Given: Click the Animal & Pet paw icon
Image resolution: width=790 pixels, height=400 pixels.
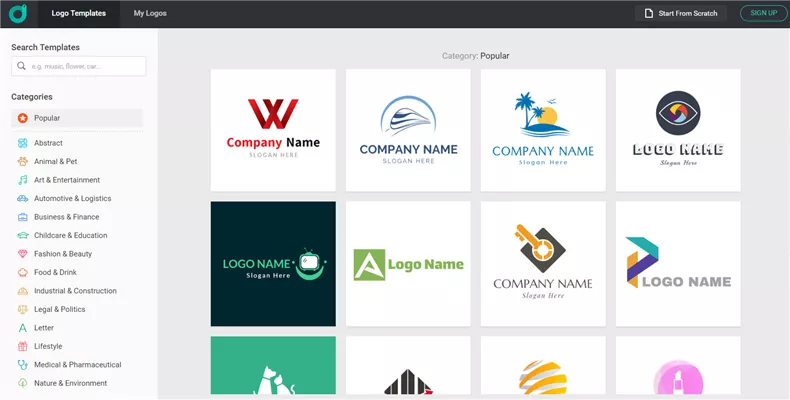Looking at the screenshot, I should point(22,161).
